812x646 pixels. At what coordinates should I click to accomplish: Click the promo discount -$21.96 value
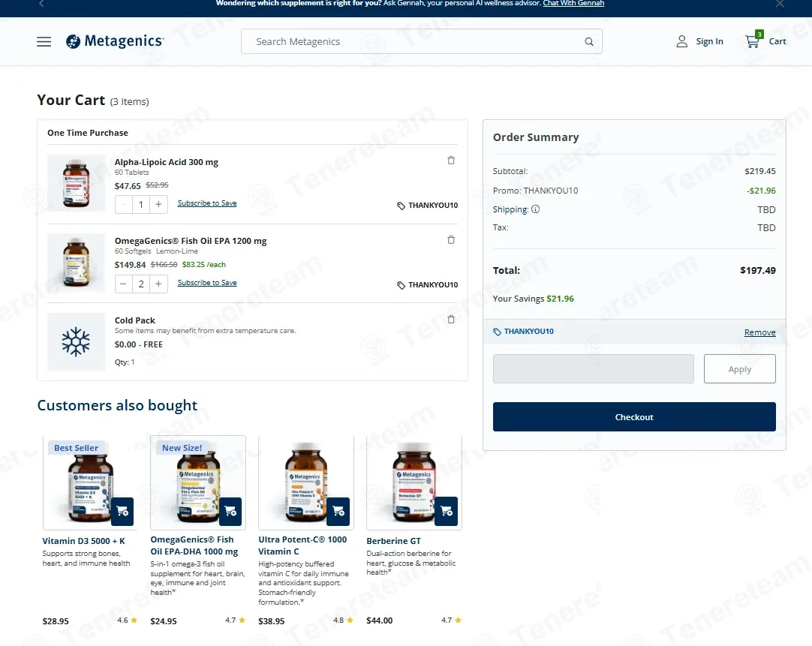click(761, 191)
